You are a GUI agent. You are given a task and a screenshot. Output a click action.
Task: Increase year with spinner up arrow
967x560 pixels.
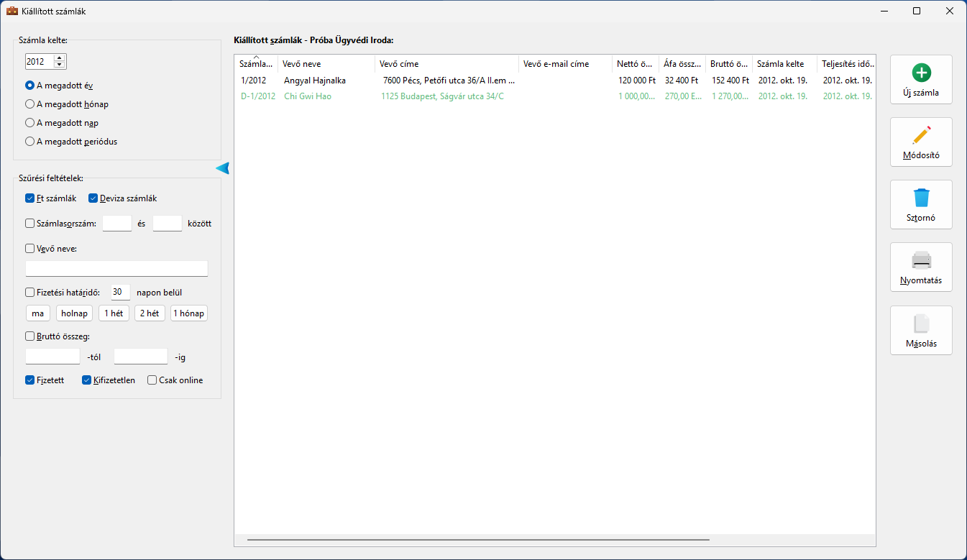tap(59, 58)
